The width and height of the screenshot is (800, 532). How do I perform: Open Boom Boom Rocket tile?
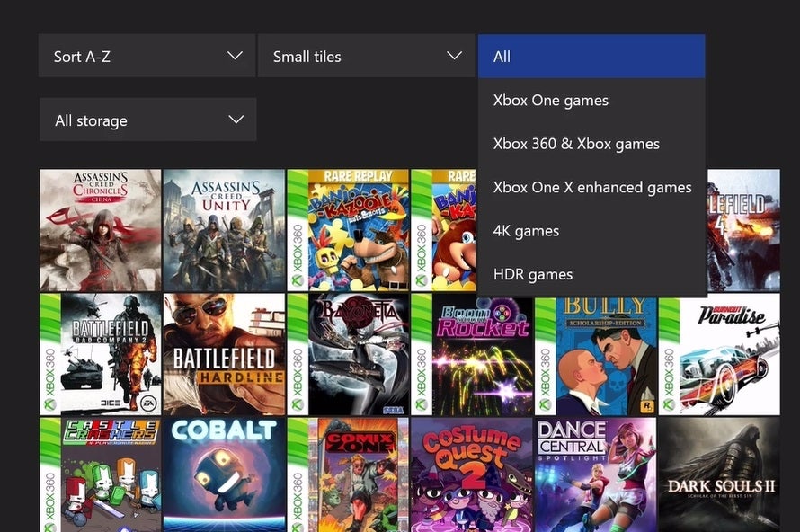(x=472, y=356)
